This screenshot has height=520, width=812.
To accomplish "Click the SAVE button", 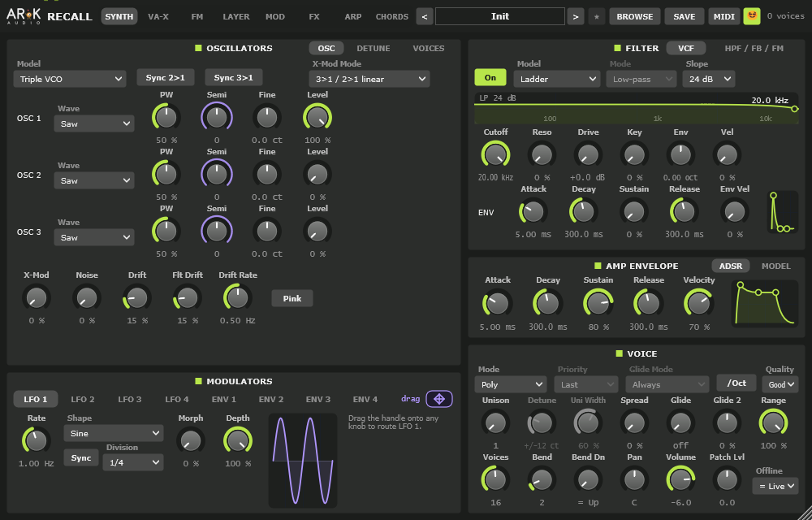I will [x=684, y=16].
